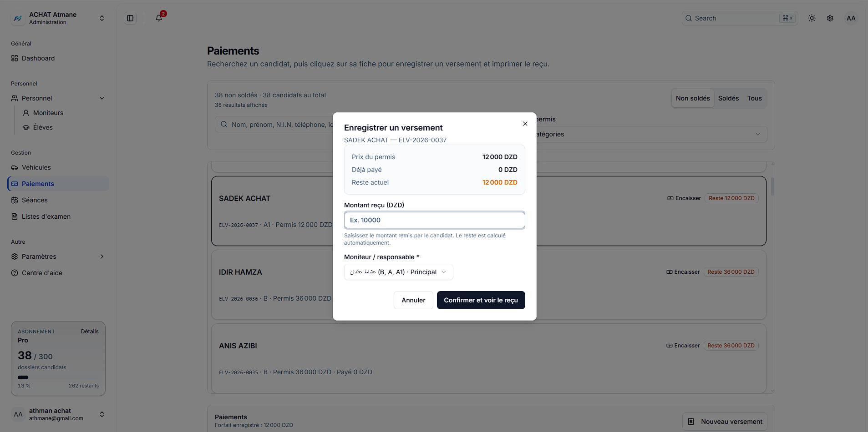Screen dimensions: 868x432
Task: Select the Soldés filter tab
Action: (728, 98)
